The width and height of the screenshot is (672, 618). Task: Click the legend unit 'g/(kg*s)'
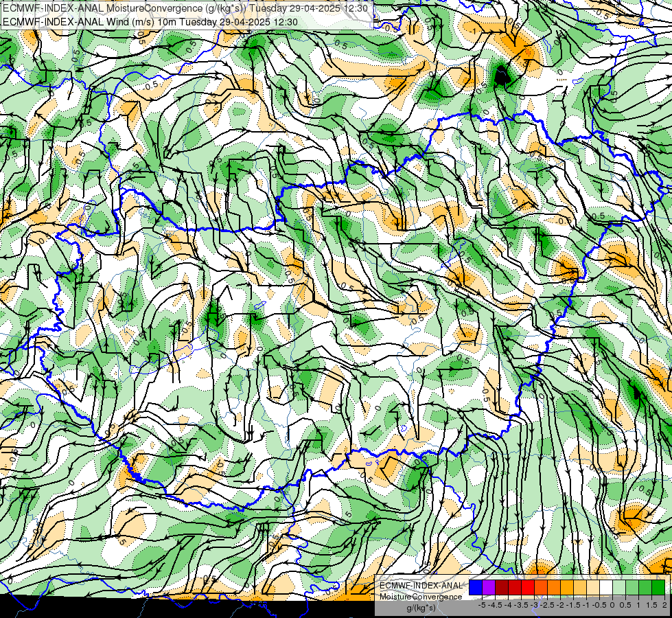click(421, 608)
